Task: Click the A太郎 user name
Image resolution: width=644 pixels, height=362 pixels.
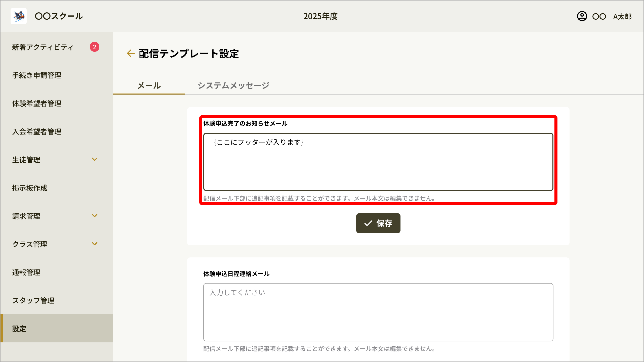Action: click(x=622, y=17)
